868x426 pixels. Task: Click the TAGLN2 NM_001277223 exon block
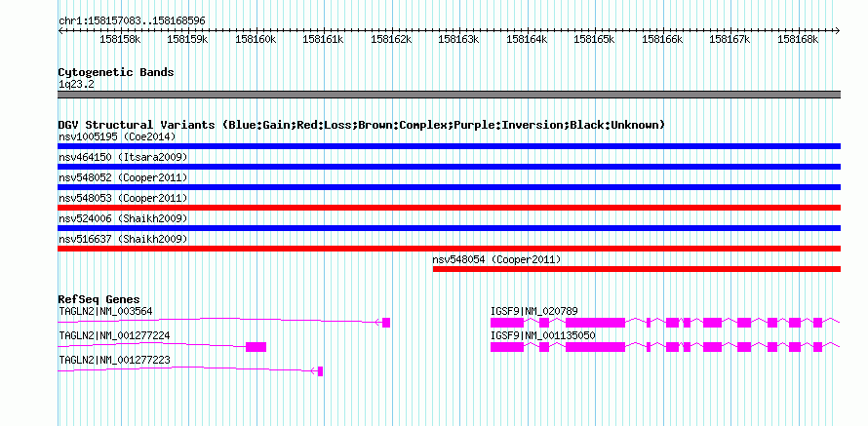click(321, 371)
